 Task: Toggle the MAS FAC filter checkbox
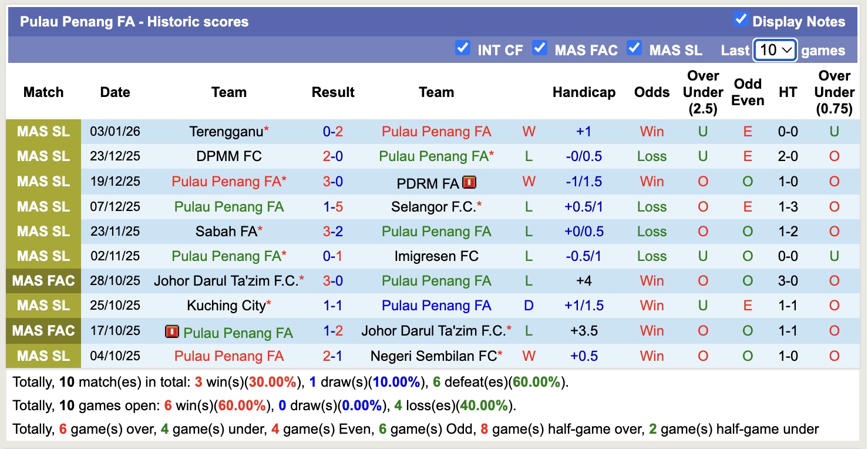(x=540, y=47)
